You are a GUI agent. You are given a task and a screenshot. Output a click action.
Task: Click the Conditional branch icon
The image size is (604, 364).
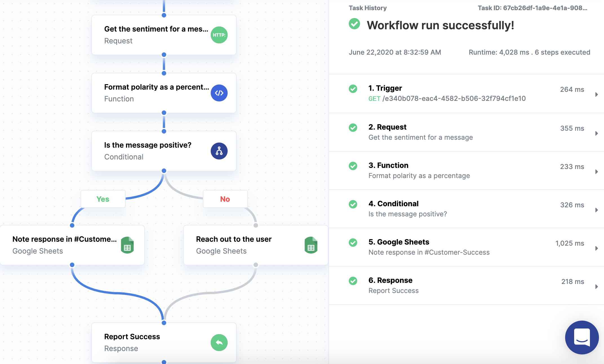(219, 151)
